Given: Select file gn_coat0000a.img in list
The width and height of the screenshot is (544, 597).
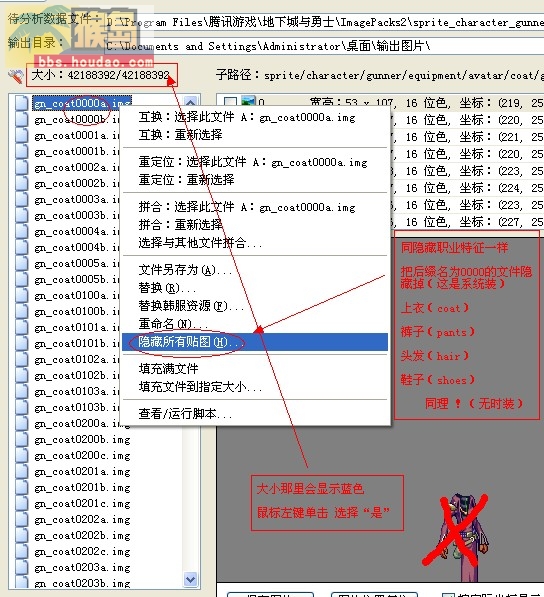Looking at the screenshot, I should point(82,103).
